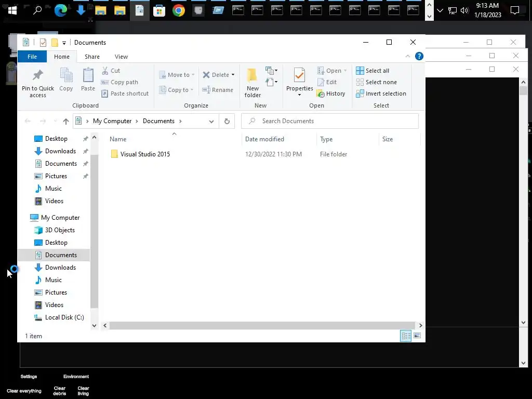Open the Properties ribbon button

(299, 82)
